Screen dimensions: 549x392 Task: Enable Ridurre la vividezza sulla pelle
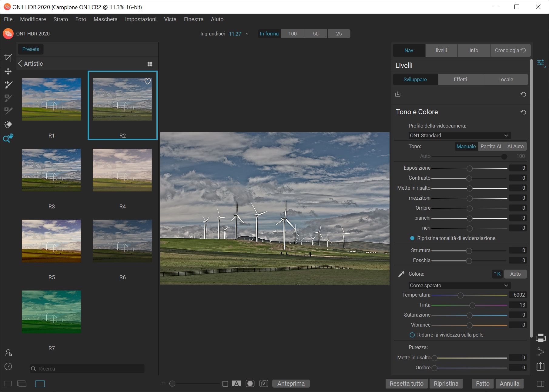click(412, 335)
